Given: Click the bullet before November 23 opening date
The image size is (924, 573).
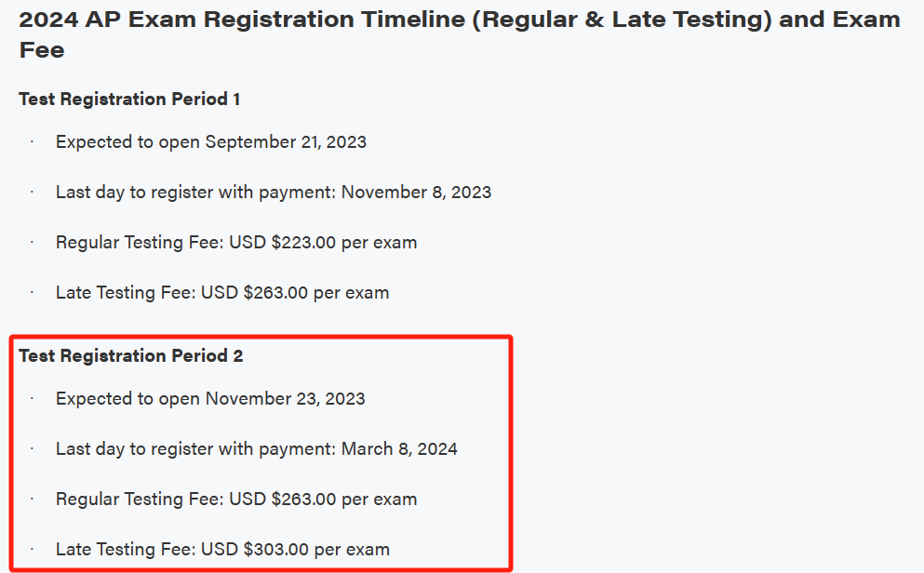Looking at the screenshot, I should (x=32, y=399).
